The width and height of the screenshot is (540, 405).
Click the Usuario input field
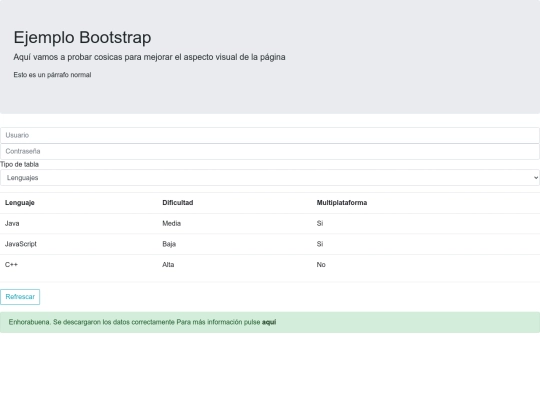[270, 135]
